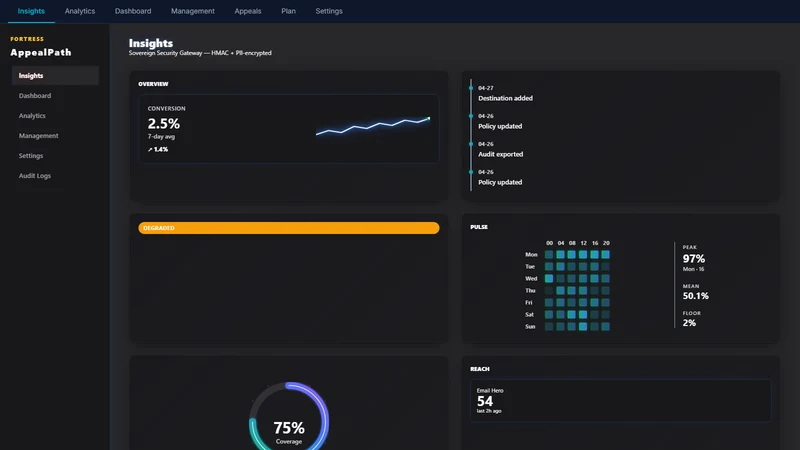Click the REACH panel heading
This screenshot has width=800, height=450.
pyautogui.click(x=480, y=369)
